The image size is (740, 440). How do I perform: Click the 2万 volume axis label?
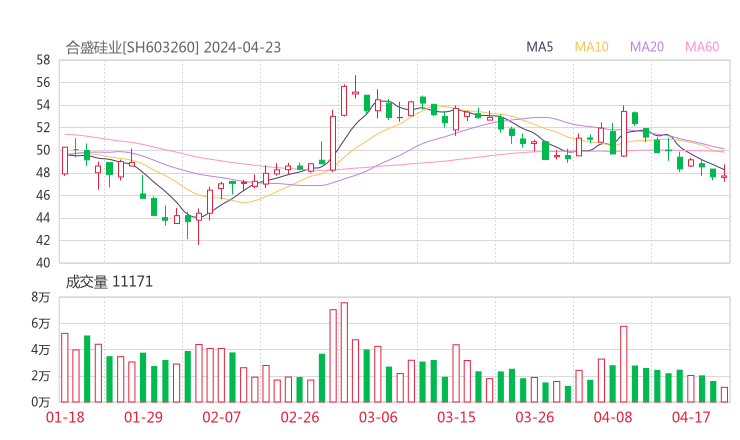point(41,376)
